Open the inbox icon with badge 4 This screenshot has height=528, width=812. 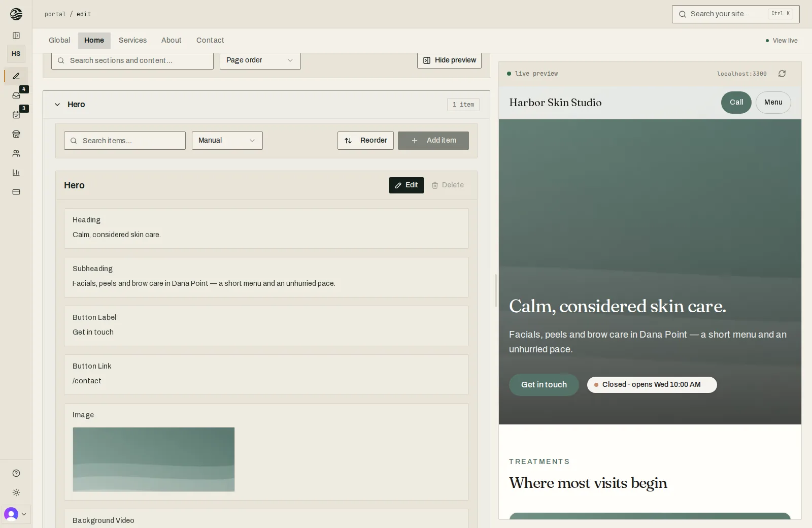tap(16, 95)
